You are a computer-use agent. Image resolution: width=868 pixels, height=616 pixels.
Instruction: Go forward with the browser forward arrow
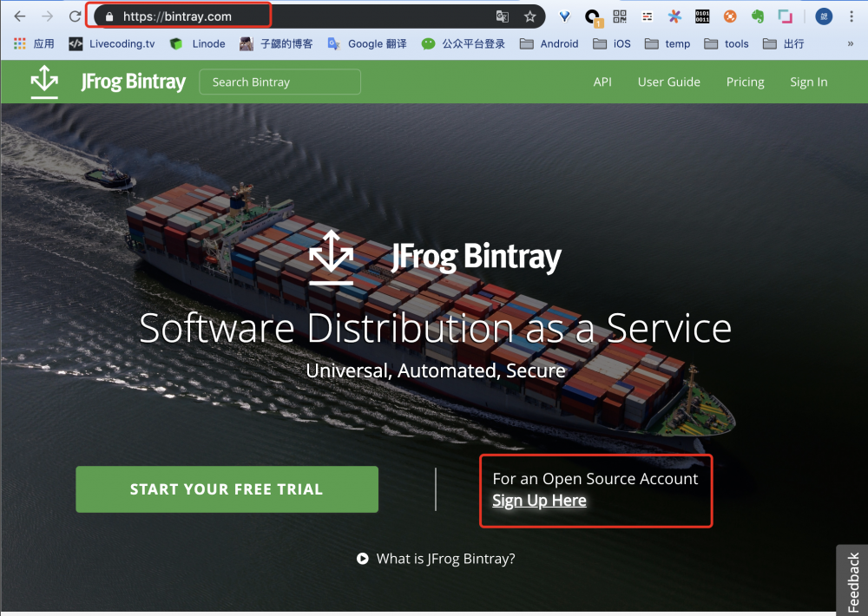point(48,16)
